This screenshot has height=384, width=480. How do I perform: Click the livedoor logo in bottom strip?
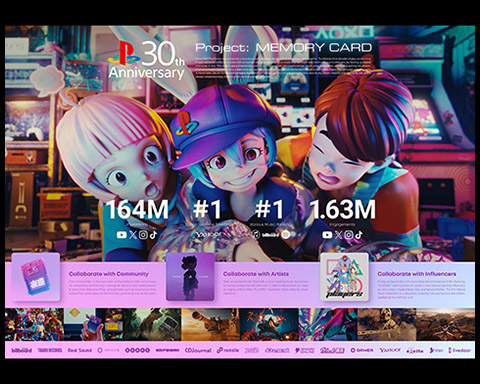click(459, 350)
